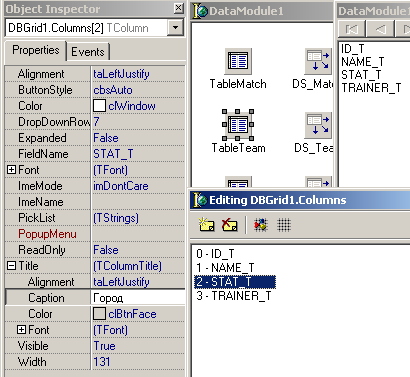The height and width of the screenshot is (377, 410).
Task: Click the Width value 131
Action: tap(102, 362)
